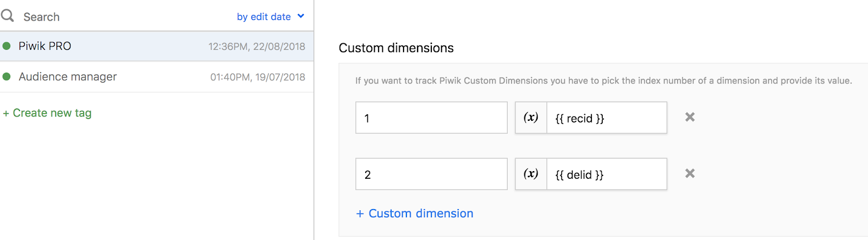Image resolution: width=868 pixels, height=240 pixels.
Task: Open variable picker (x) beside delid
Action: 531,174
